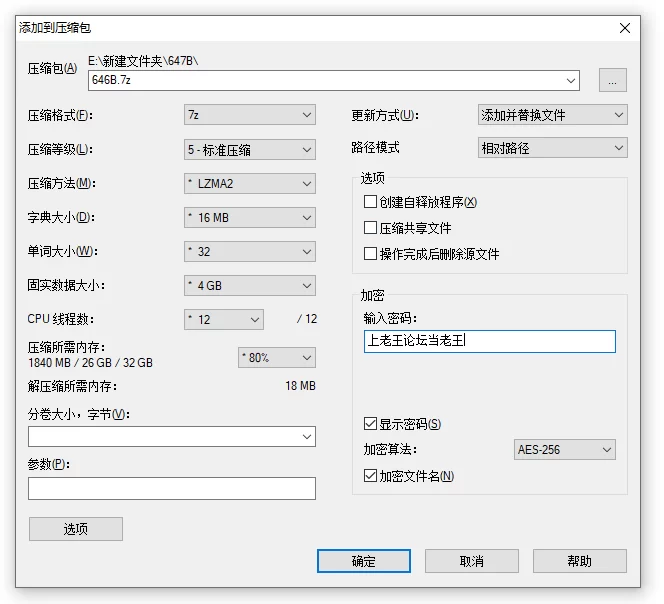This screenshot has height=604, width=664.
Task: Expand the compression level dropdown (5 - 标准压缩)
Action: (250, 150)
